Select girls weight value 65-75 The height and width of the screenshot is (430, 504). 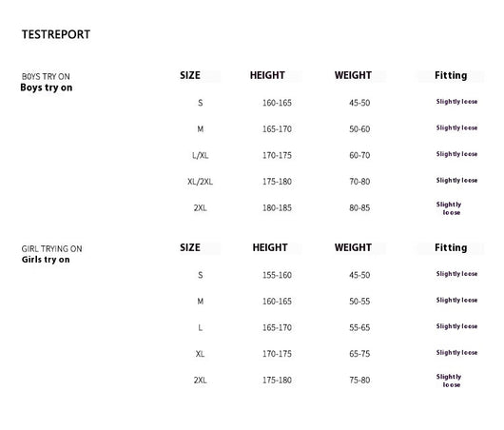point(359,354)
